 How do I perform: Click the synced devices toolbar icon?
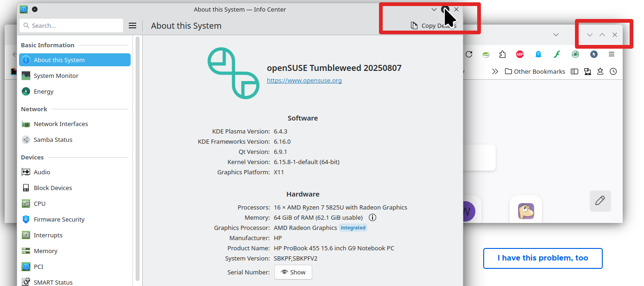(x=587, y=71)
